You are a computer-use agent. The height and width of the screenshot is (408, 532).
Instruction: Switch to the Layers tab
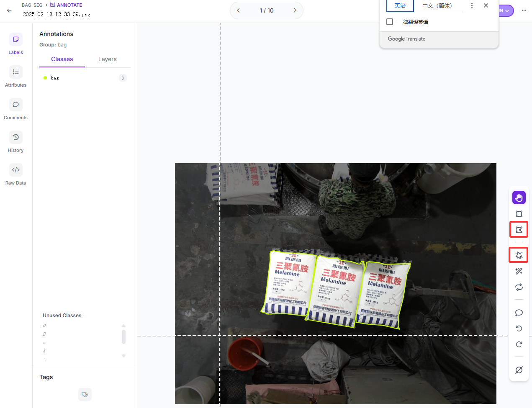(x=108, y=59)
